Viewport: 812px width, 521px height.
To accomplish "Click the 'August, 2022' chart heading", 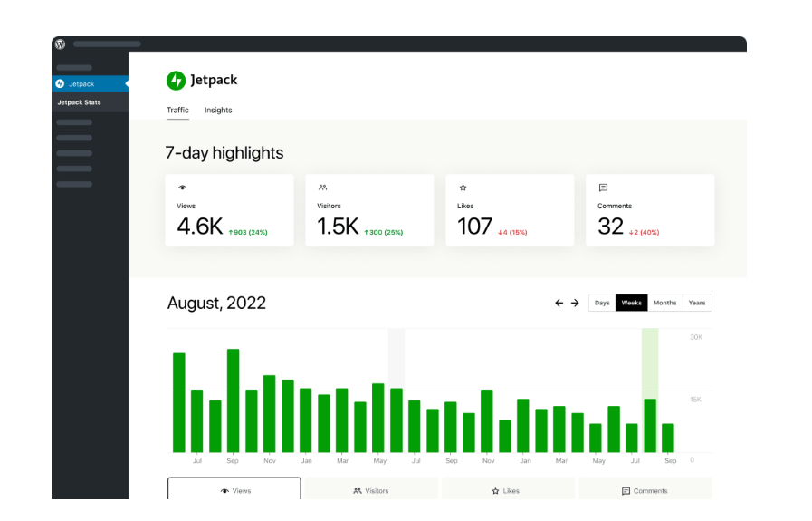I will pos(216,304).
